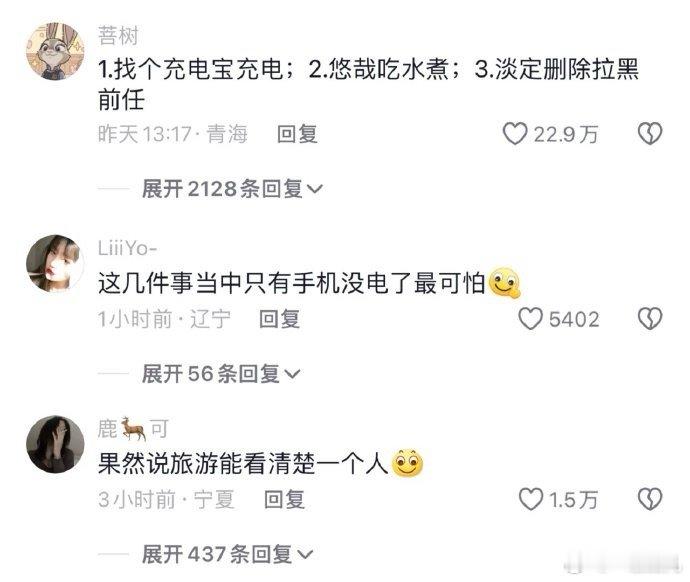Expand 56 replies under LiiiYo- comment
Image resolution: width=690 pixels, height=582 pixels.
pyautogui.click(x=221, y=374)
